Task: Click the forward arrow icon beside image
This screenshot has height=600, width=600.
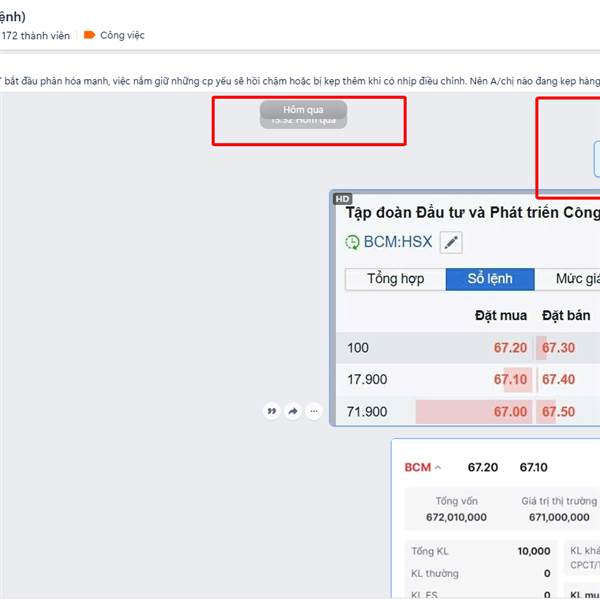Action: click(293, 411)
